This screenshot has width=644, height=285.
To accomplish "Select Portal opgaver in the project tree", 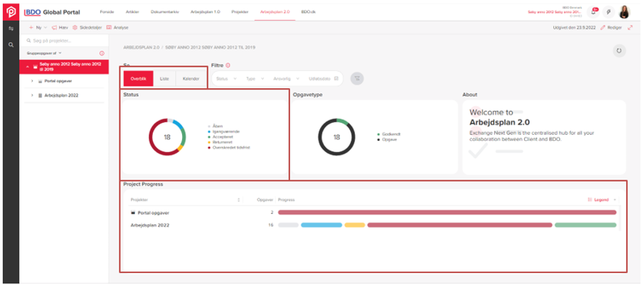I will pos(58,81).
